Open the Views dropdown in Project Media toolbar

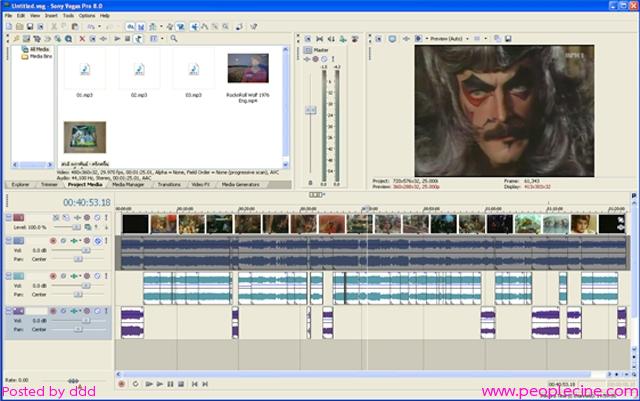tap(162, 39)
